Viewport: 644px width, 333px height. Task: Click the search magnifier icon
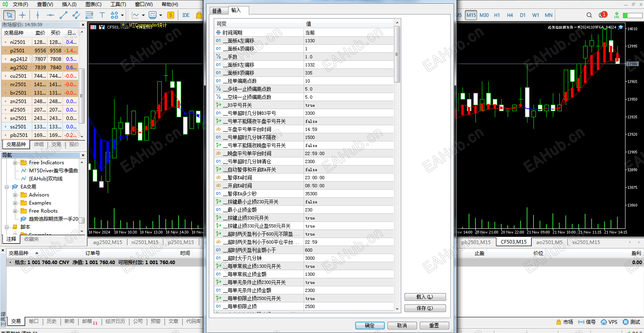click(x=589, y=15)
